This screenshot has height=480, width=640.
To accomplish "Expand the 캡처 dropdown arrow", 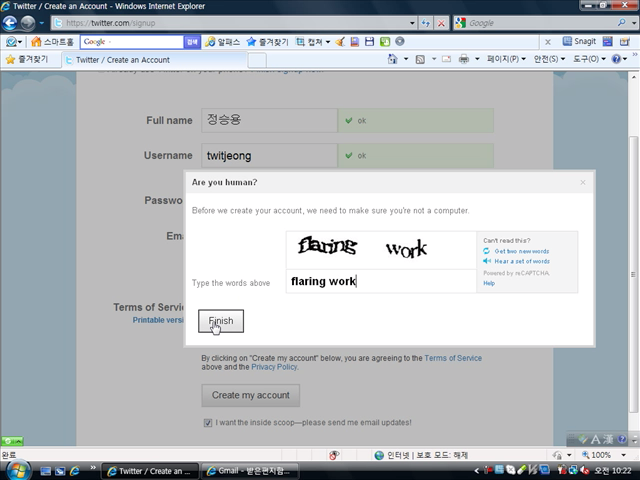I will coord(328,42).
